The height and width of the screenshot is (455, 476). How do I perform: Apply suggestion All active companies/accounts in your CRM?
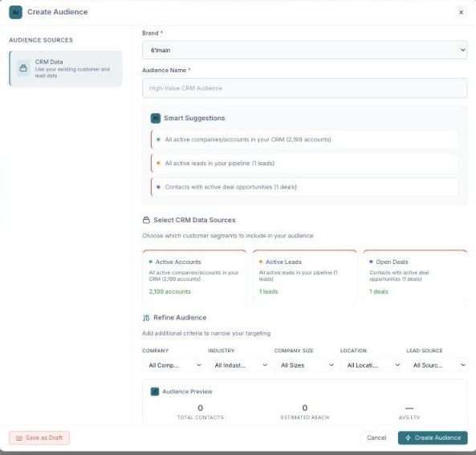pos(304,140)
